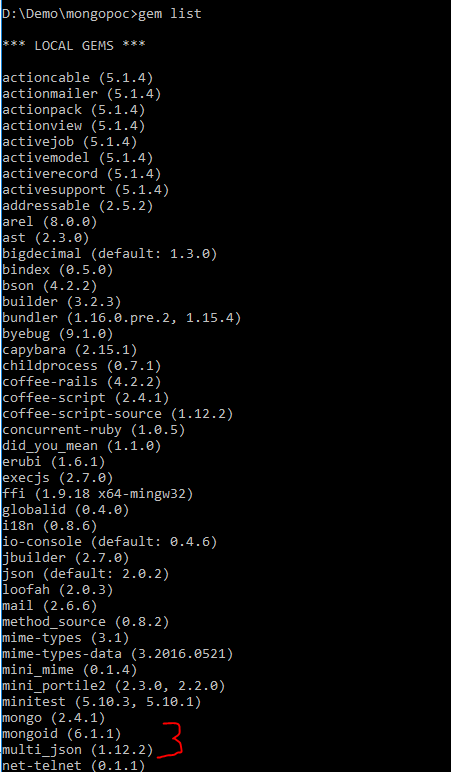Click the bundler versions line
The image size is (451, 772).
(x=122, y=318)
